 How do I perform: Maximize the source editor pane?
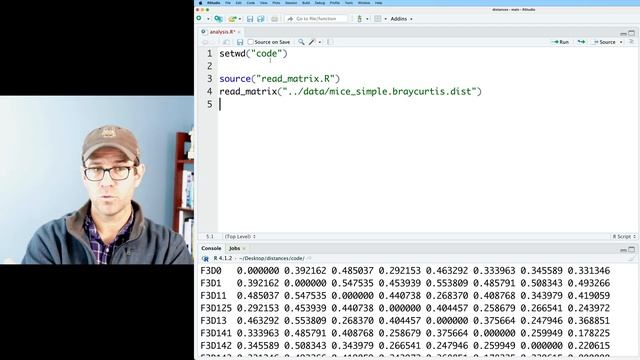(x=631, y=33)
